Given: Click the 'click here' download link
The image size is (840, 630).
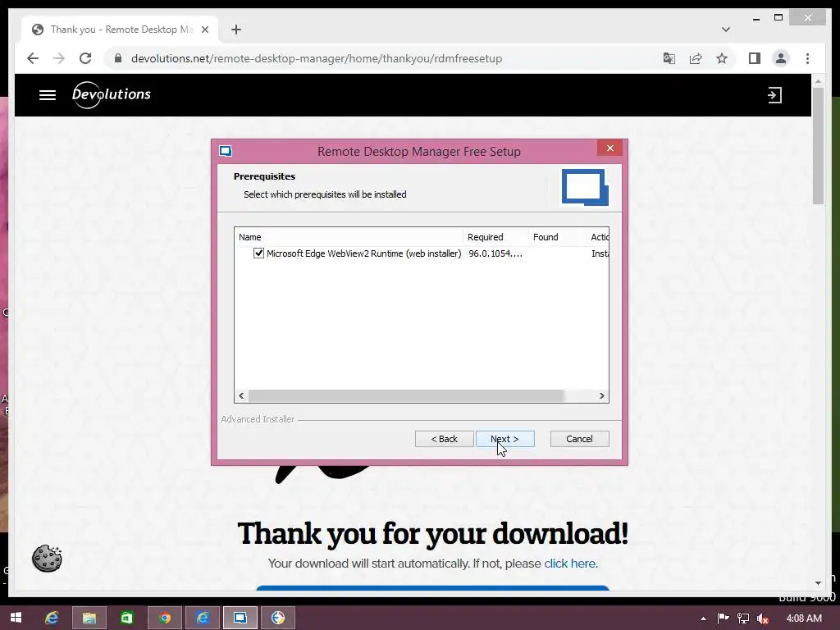Looking at the screenshot, I should click(571, 563).
